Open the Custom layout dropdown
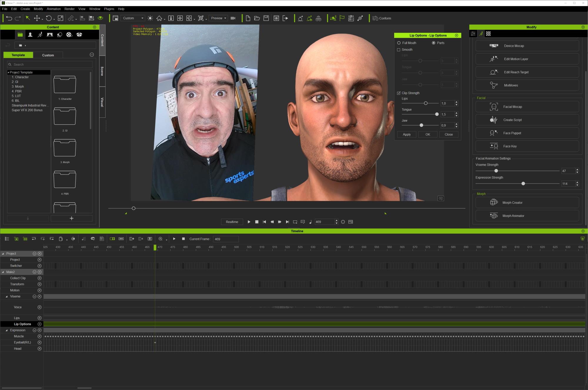Screen dimensions: 588x390 pos(133,18)
